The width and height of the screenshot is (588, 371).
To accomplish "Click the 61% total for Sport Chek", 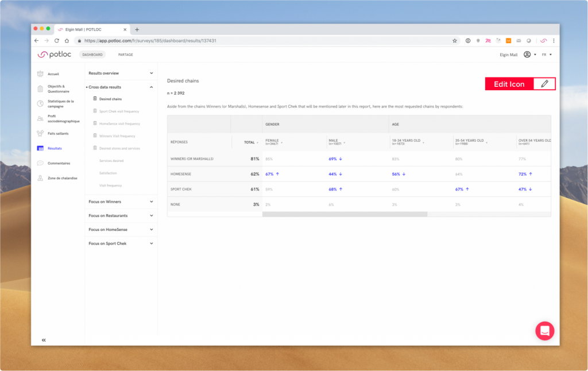I will click(254, 190).
